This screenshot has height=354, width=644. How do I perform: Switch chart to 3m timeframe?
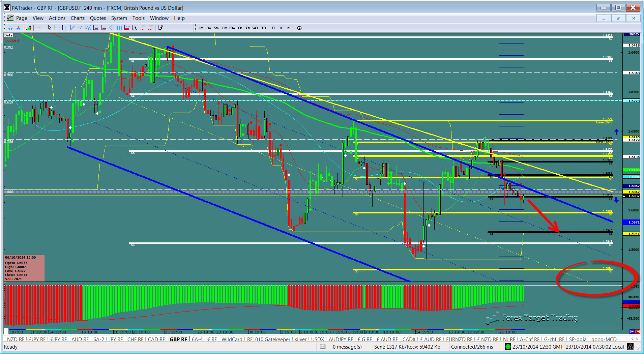pos(209,28)
